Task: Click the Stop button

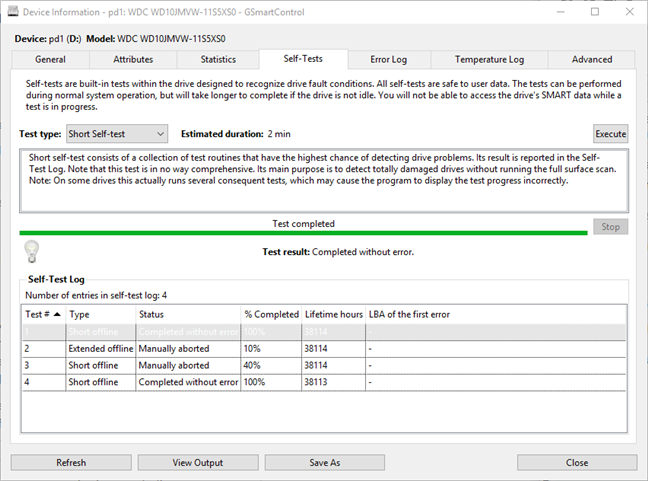Action: click(x=610, y=227)
